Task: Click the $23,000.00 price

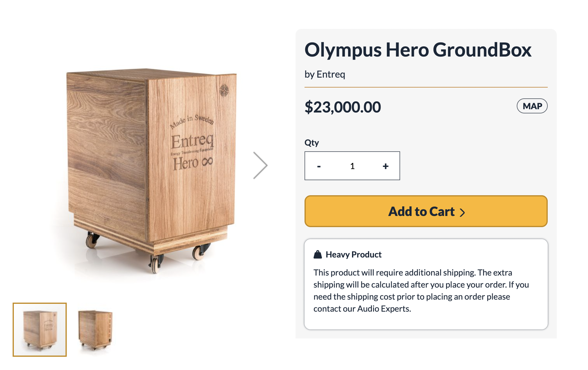Action: 343,107
